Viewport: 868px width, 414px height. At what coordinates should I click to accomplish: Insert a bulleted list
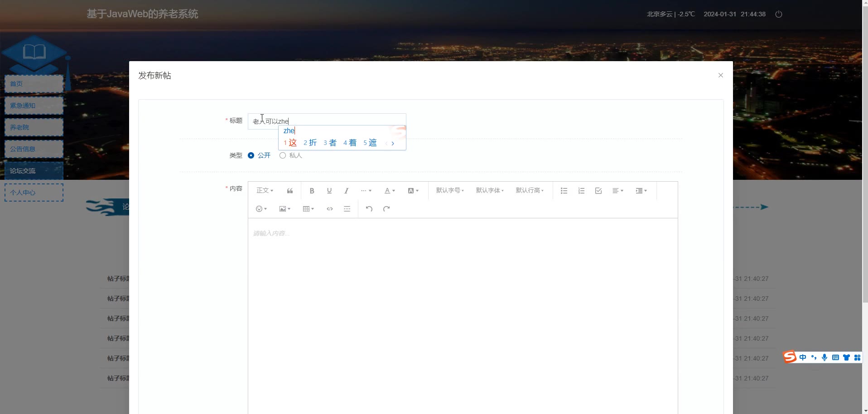point(564,191)
